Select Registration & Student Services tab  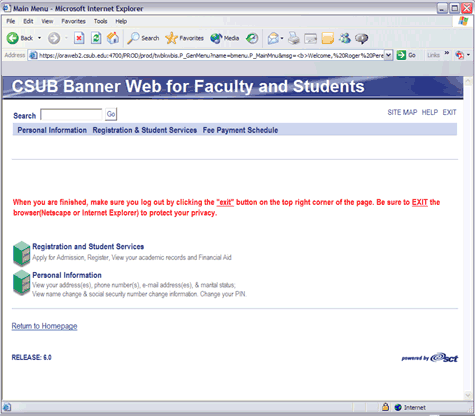coord(145,130)
